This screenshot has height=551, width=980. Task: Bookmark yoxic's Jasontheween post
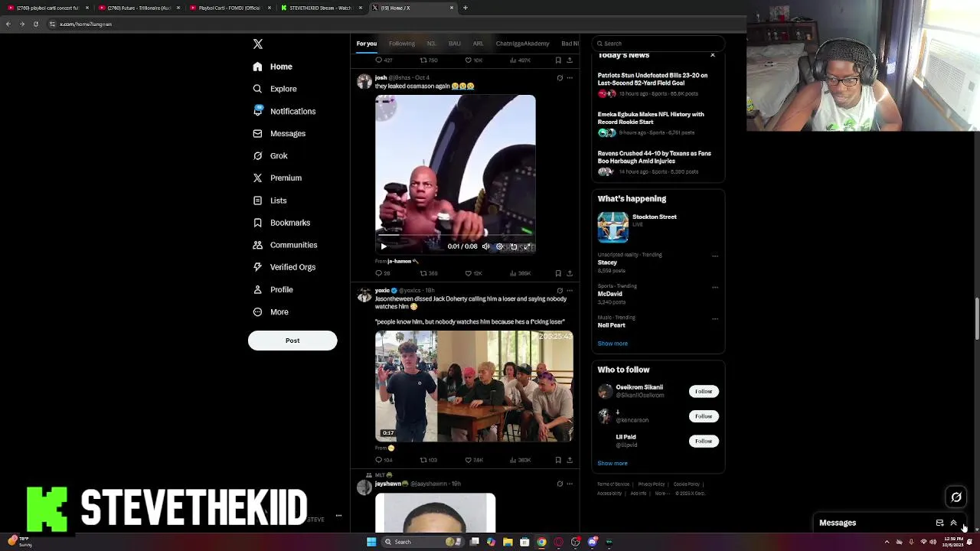[558, 460]
